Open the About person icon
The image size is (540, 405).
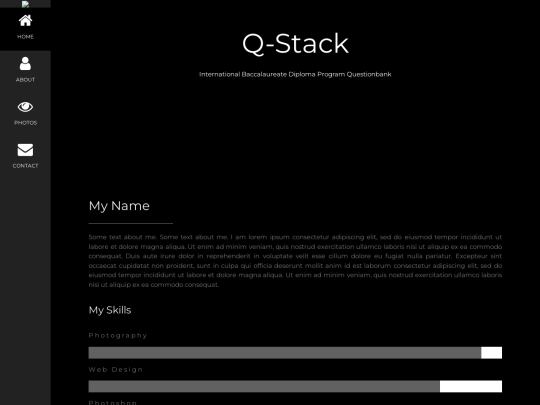25,64
